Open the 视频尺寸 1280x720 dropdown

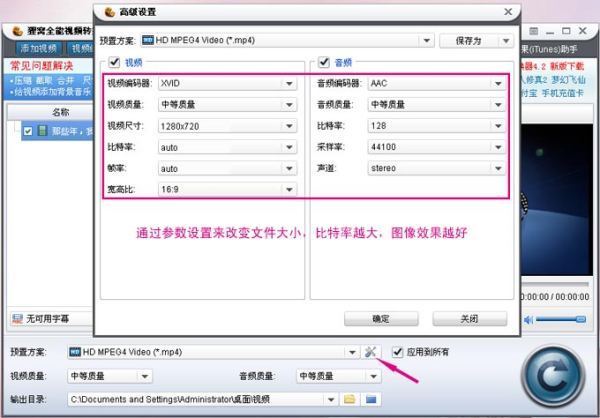click(x=289, y=126)
